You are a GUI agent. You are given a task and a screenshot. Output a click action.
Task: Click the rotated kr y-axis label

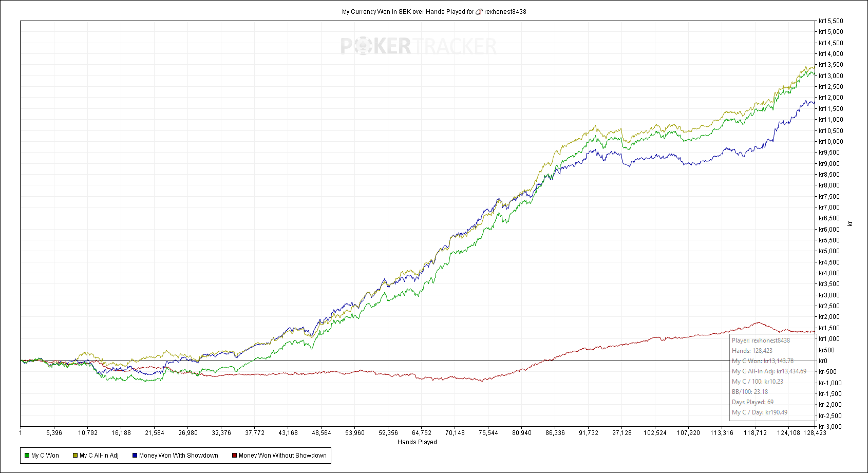pyautogui.click(x=850, y=224)
